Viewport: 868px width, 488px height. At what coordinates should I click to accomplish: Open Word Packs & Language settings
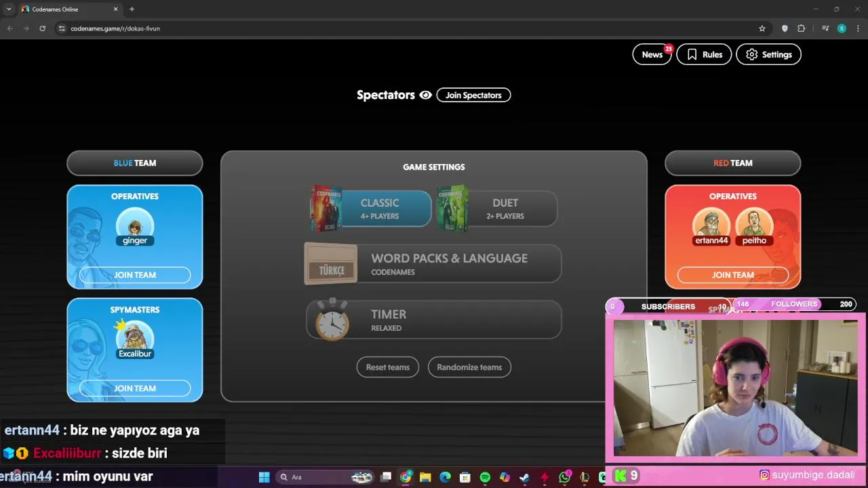pos(433,264)
